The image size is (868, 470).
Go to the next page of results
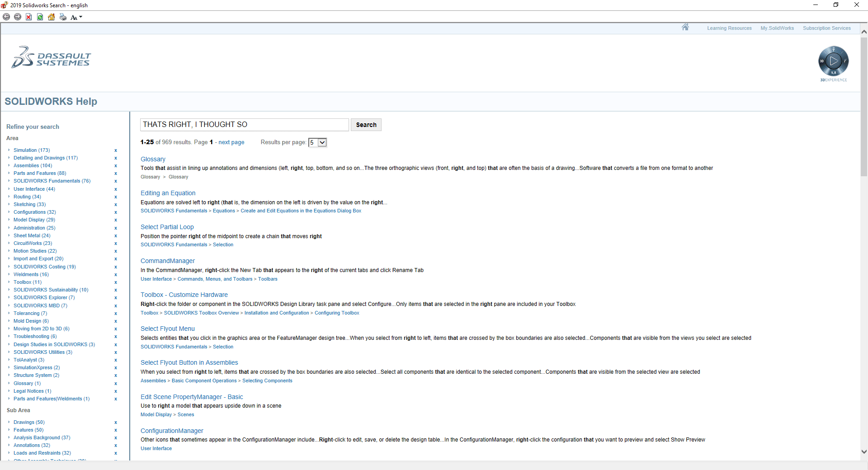[x=231, y=142]
